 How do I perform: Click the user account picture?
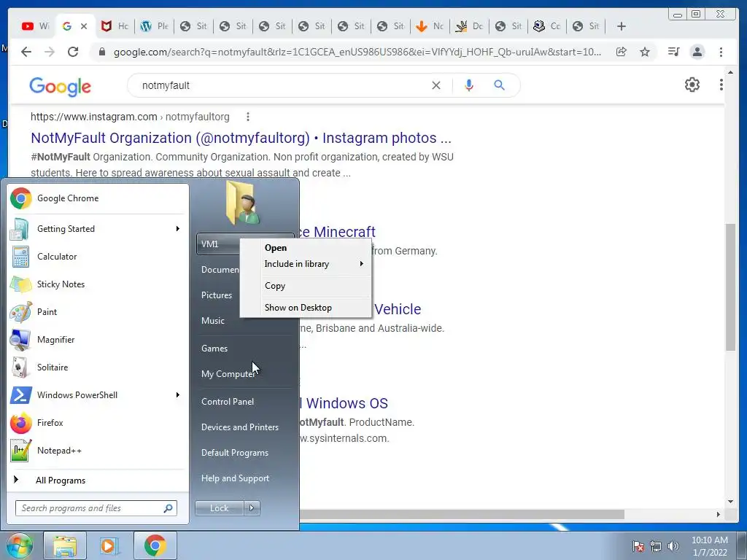coord(243,203)
